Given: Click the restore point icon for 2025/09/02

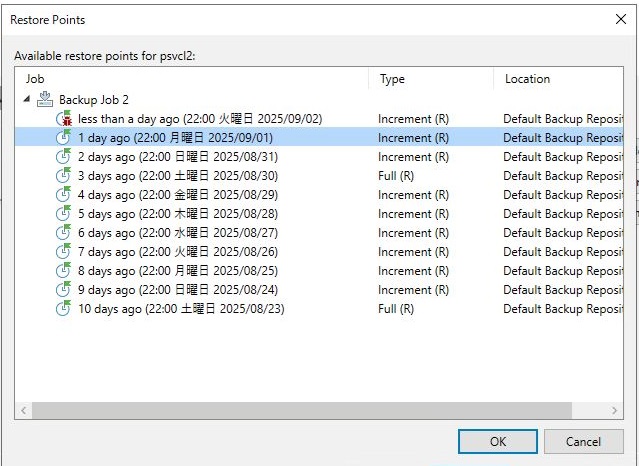Looking at the screenshot, I should (x=63, y=119).
